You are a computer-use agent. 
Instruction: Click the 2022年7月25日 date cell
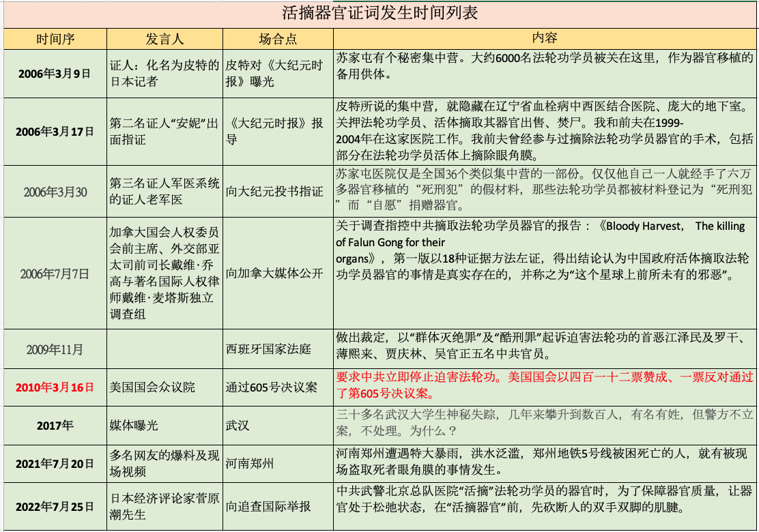pos(55,507)
